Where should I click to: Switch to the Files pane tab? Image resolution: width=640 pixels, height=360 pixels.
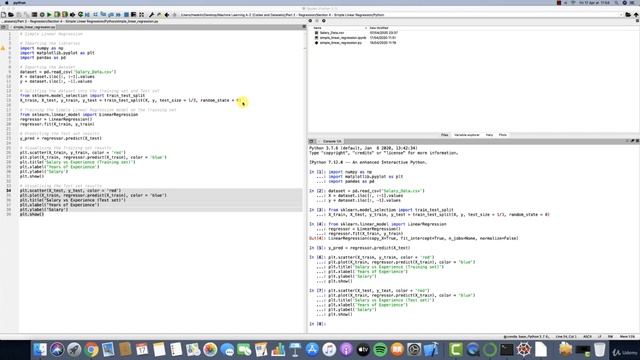coord(444,135)
